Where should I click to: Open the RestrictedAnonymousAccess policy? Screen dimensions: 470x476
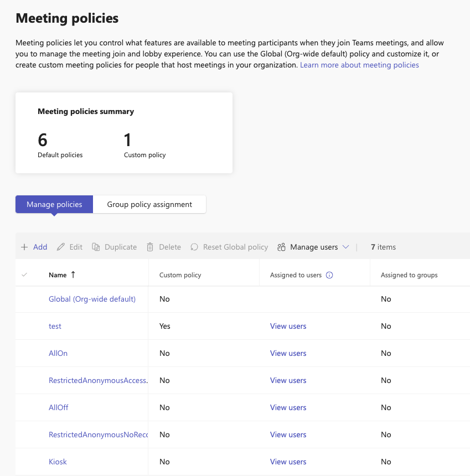click(x=97, y=380)
